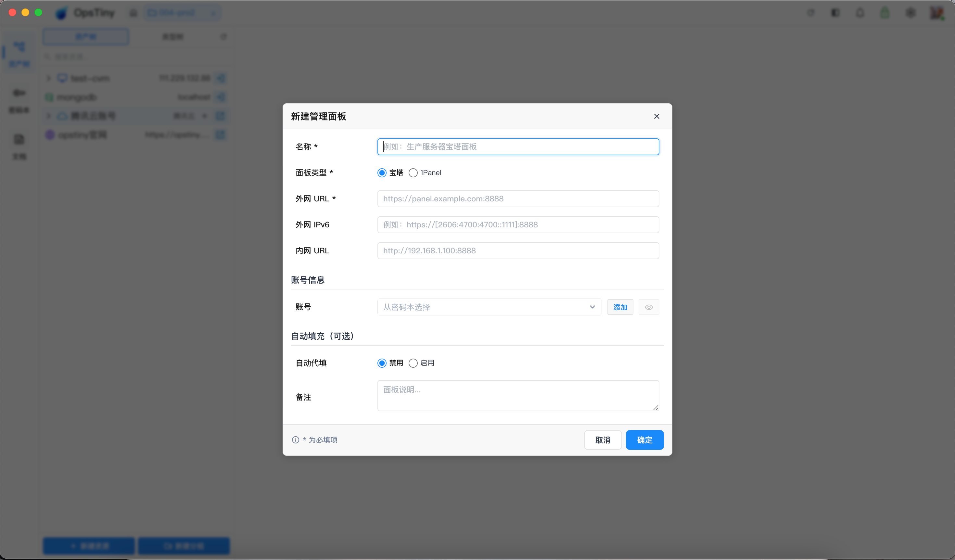Click the 面板类型 field label
955x560 pixels.
(314, 173)
